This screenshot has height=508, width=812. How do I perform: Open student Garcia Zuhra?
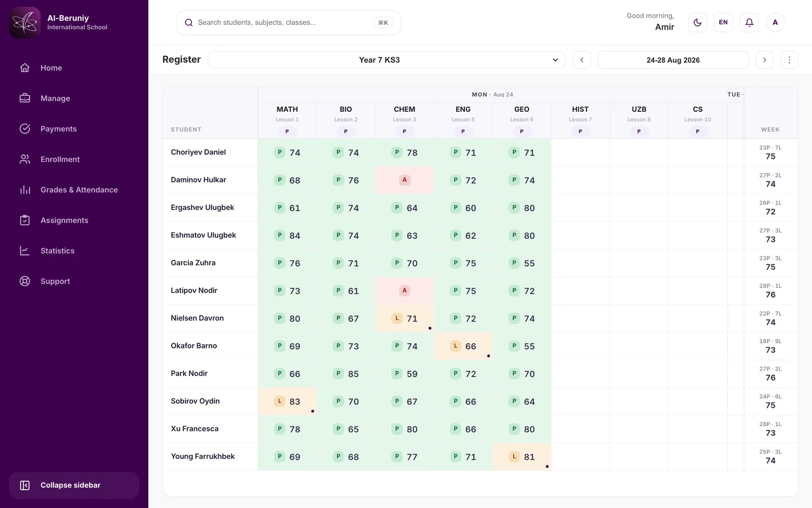click(193, 263)
